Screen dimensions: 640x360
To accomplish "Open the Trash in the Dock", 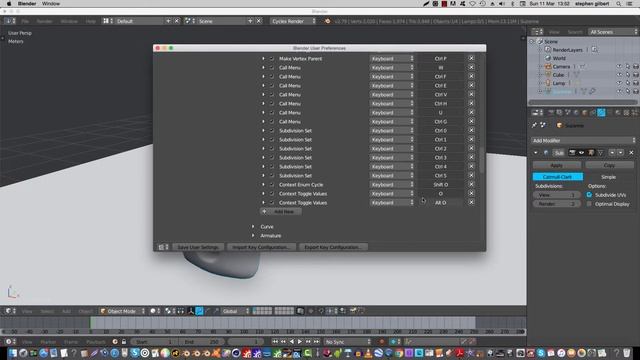I will tap(627, 353).
